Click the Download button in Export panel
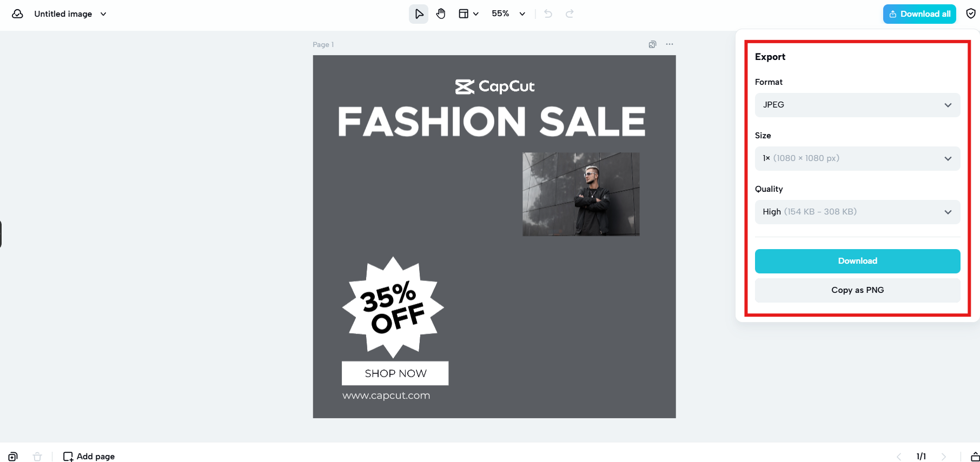 point(857,261)
